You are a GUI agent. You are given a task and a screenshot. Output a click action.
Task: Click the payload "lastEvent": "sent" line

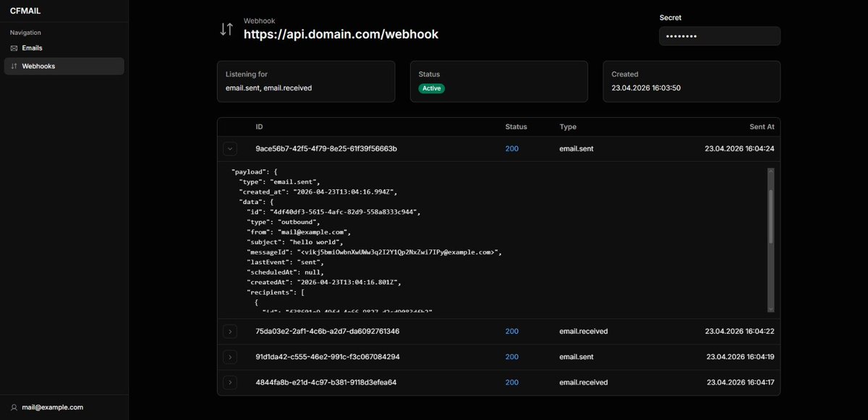click(286, 262)
